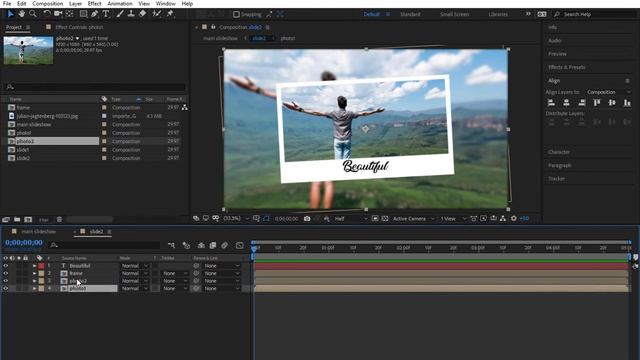The height and width of the screenshot is (360, 640).
Task: Open the Composition menu
Action: 47,4
